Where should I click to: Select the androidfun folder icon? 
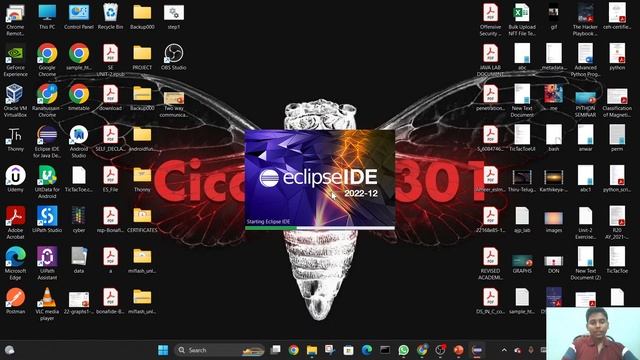click(x=142, y=139)
